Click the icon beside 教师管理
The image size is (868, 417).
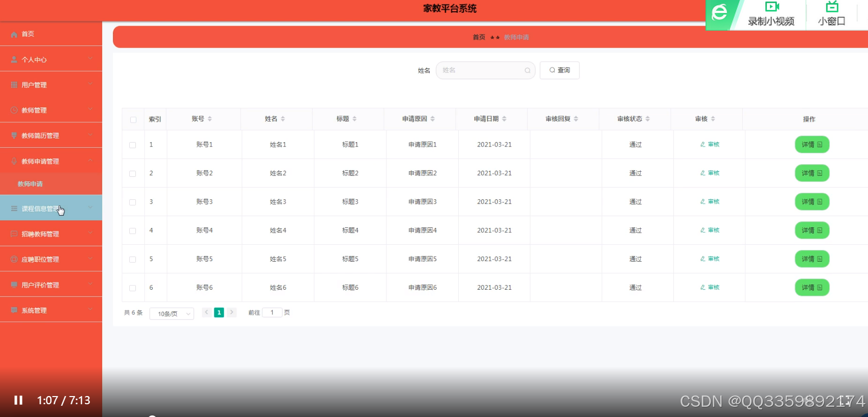tap(14, 110)
